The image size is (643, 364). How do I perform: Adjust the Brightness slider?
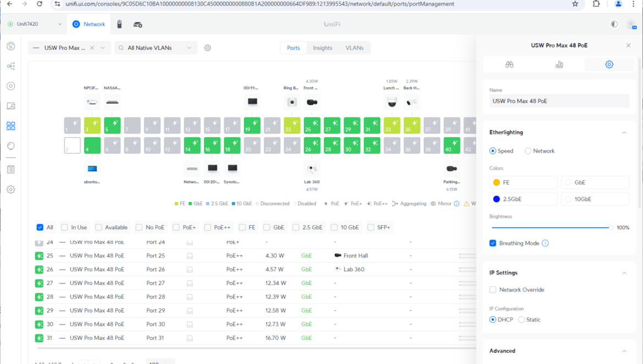551,228
